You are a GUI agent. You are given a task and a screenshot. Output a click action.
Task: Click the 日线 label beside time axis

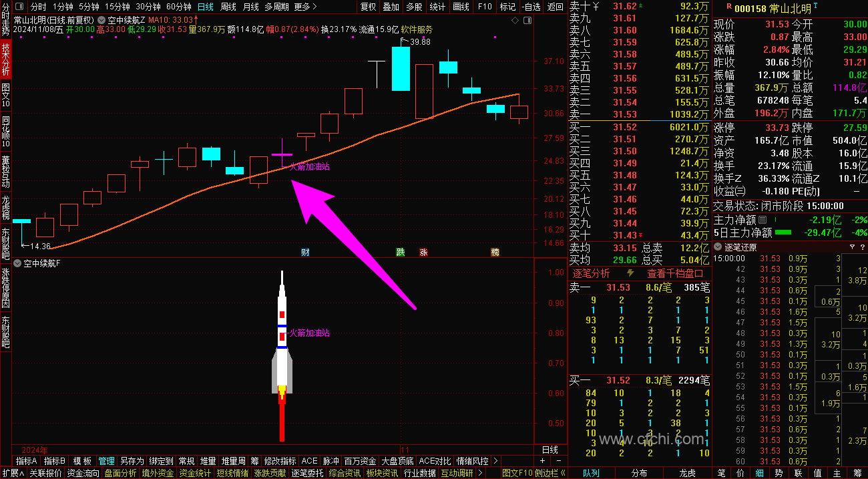[x=550, y=450]
